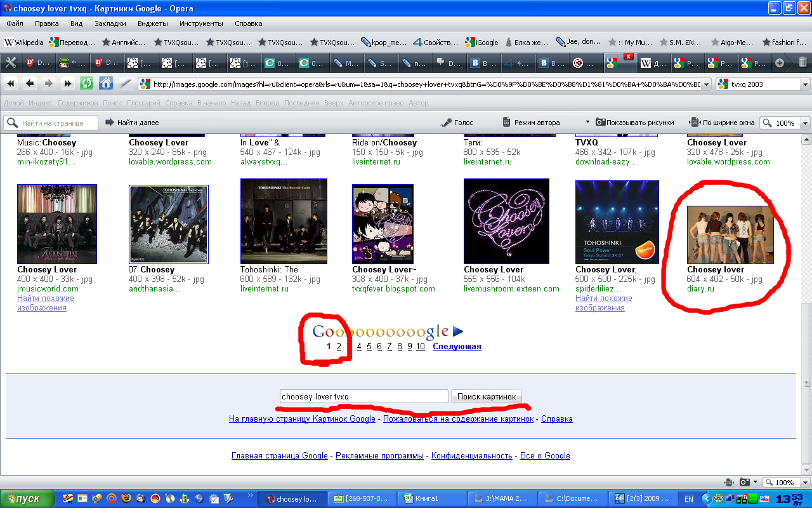
Task: Open the Tohoshinki Soul Power thumbnail
Action: (617, 222)
